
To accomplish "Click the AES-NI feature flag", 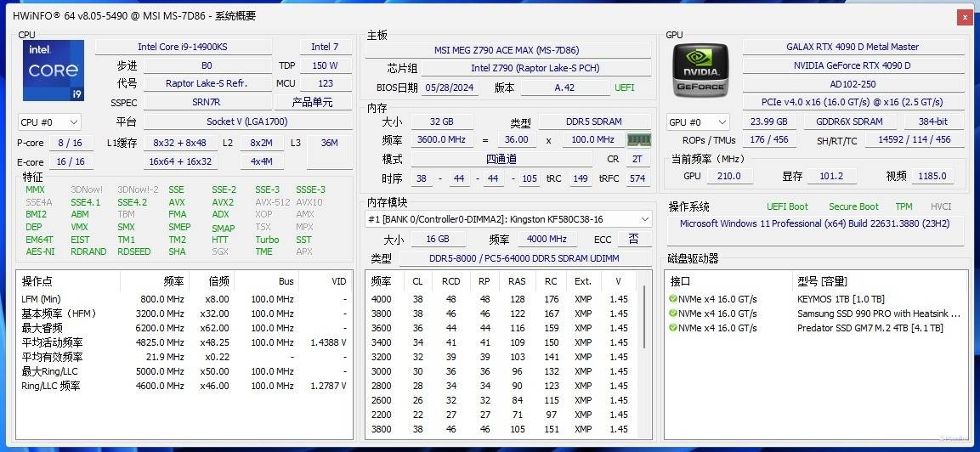I will pyautogui.click(x=40, y=251).
